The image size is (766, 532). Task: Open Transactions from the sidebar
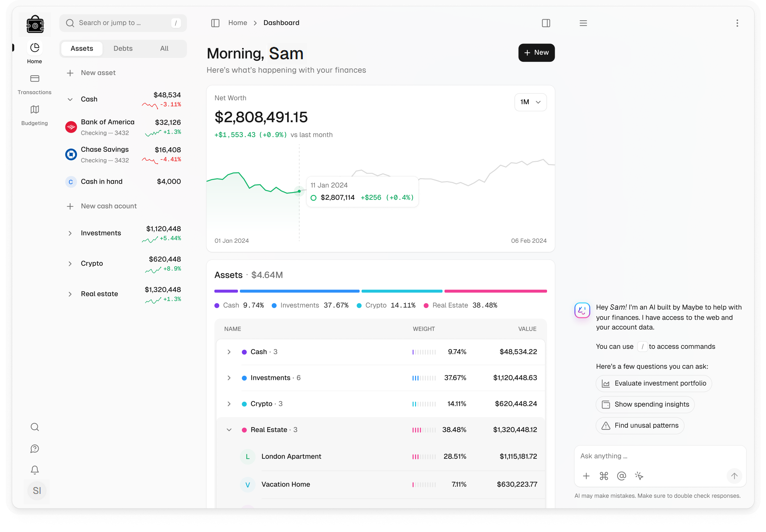(34, 83)
